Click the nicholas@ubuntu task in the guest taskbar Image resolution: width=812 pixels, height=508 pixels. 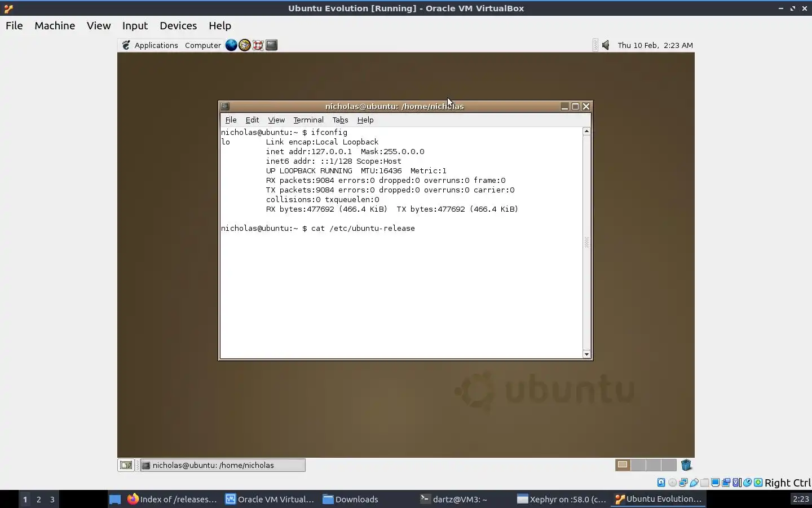click(x=223, y=465)
